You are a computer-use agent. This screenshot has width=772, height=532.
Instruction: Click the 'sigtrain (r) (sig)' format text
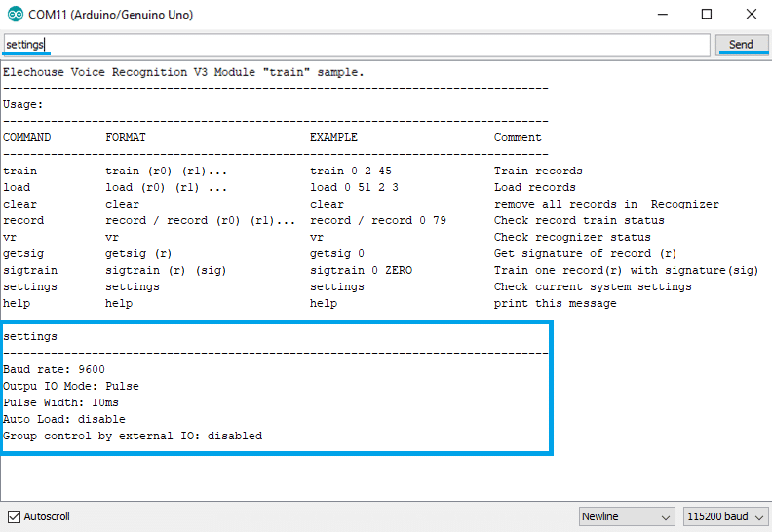coord(166,270)
